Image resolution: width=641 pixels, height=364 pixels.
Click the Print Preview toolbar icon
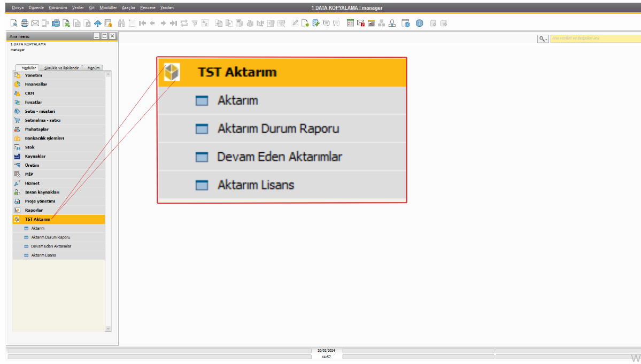[x=14, y=23]
